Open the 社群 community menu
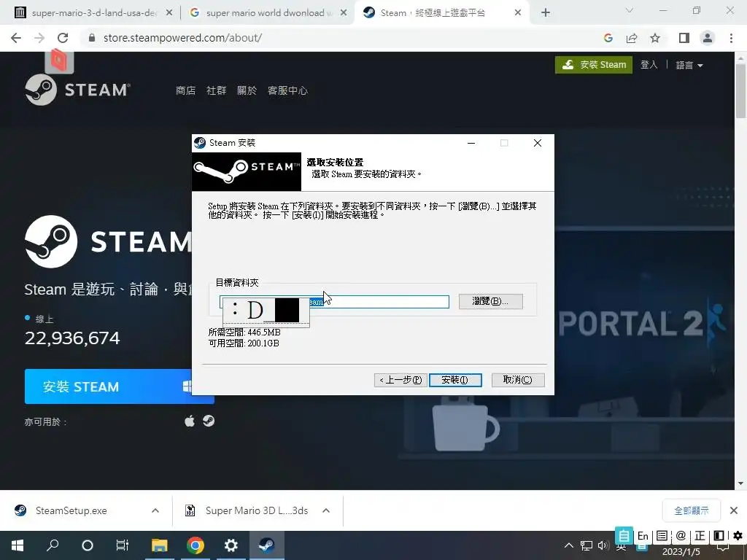Viewport: 747px width, 560px height. click(216, 90)
